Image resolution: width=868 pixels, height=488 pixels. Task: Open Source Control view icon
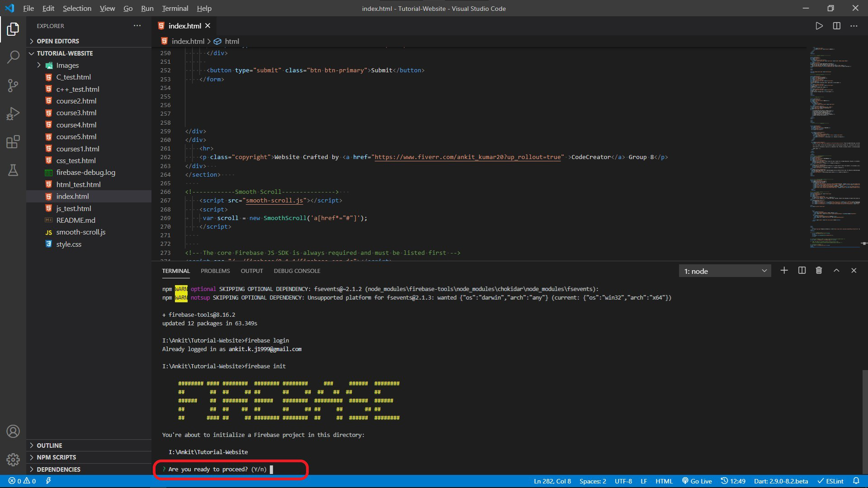click(13, 85)
